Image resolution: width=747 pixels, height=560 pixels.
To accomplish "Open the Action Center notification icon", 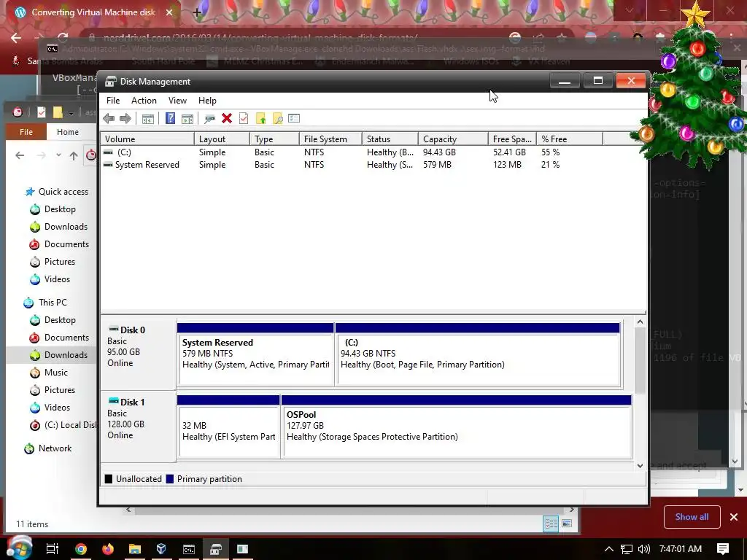I will pyautogui.click(x=723, y=549).
